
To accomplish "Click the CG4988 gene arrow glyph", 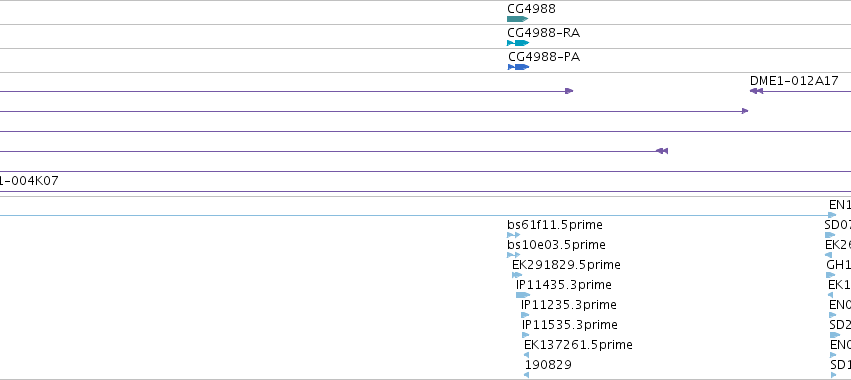I will 517,19.
